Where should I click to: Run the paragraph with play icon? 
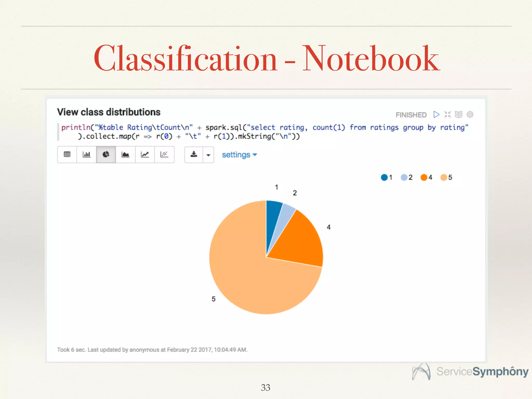click(436, 115)
